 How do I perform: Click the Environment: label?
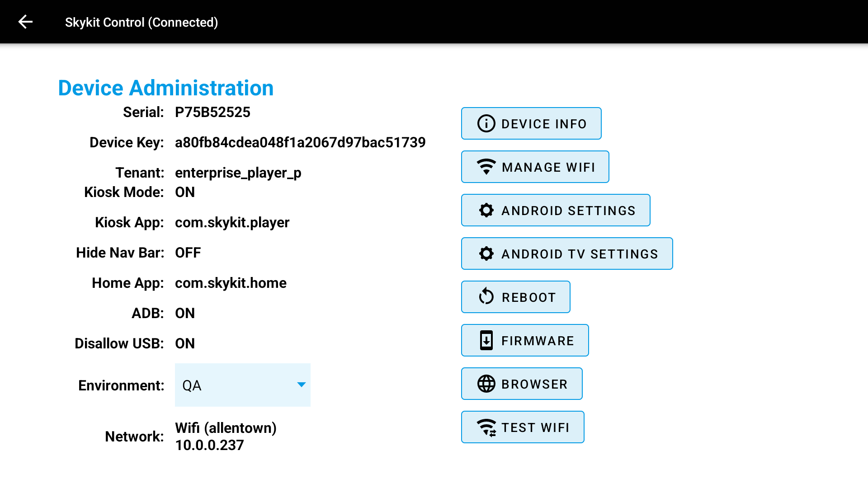pyautogui.click(x=121, y=385)
